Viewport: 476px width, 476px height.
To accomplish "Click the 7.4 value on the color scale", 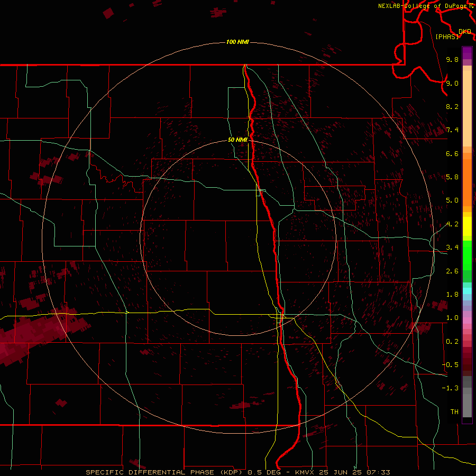I will [452, 130].
